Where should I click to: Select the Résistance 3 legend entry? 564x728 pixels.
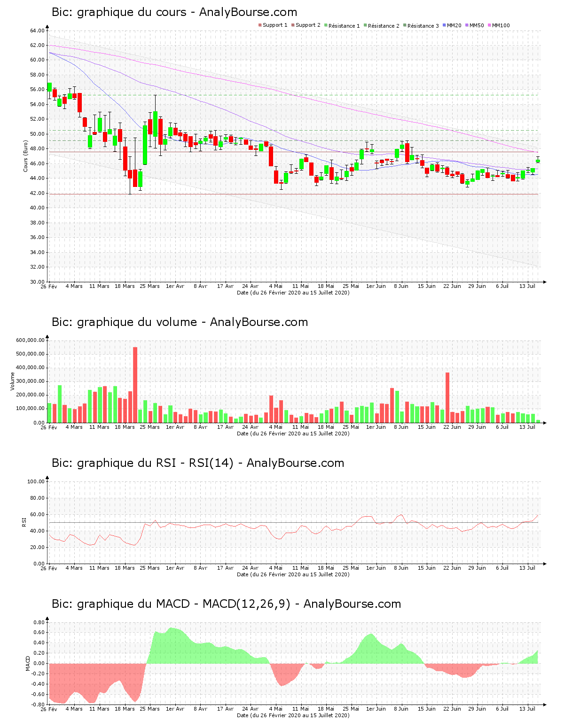(421, 25)
